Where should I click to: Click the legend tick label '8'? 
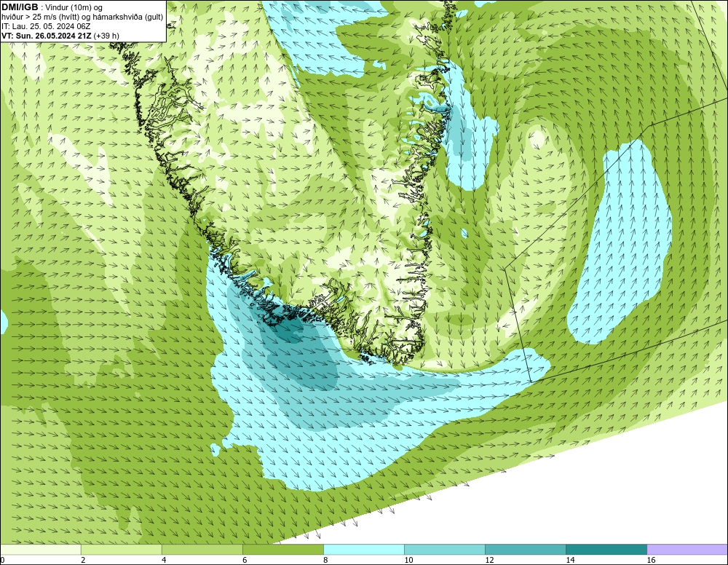(x=325, y=561)
